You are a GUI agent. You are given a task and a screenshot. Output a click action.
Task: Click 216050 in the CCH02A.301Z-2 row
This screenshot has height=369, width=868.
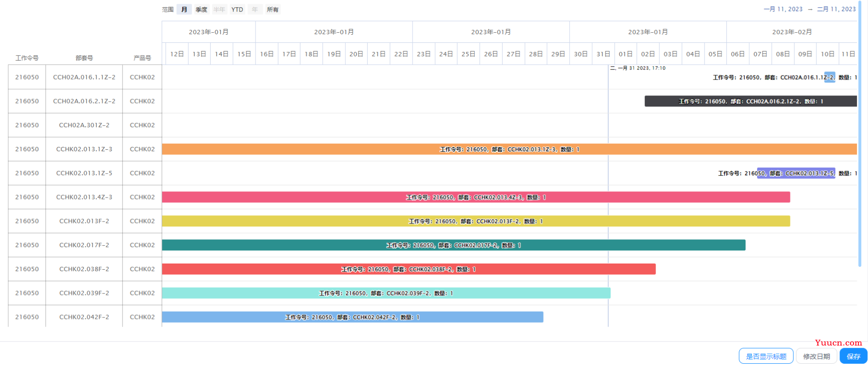27,125
